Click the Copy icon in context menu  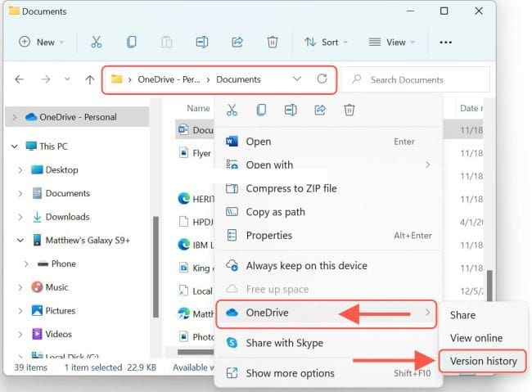tap(261, 110)
